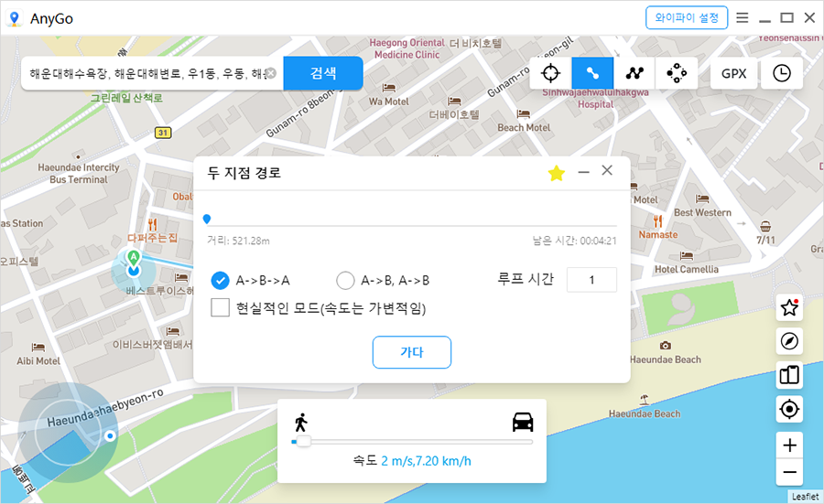This screenshot has width=824, height=504.
Task: Click the 검색 search button
Action: [323, 73]
